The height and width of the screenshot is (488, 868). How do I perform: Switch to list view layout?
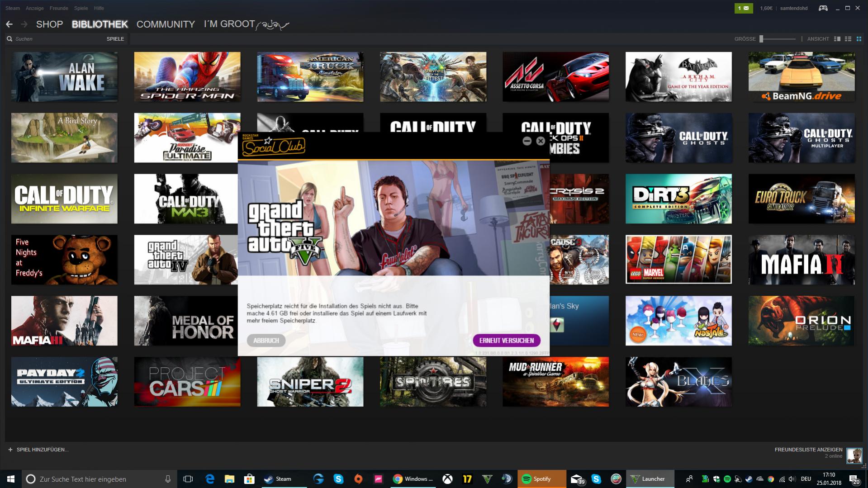[x=848, y=39]
